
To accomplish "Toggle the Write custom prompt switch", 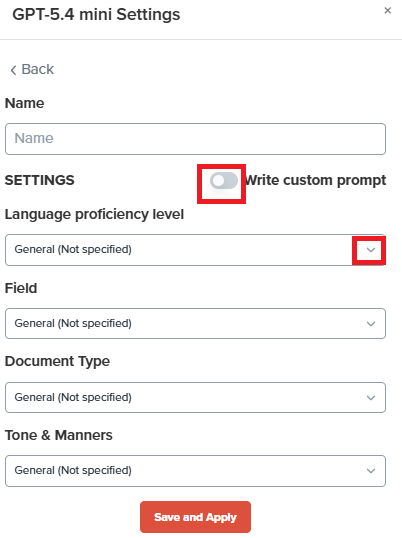I will coord(224,180).
